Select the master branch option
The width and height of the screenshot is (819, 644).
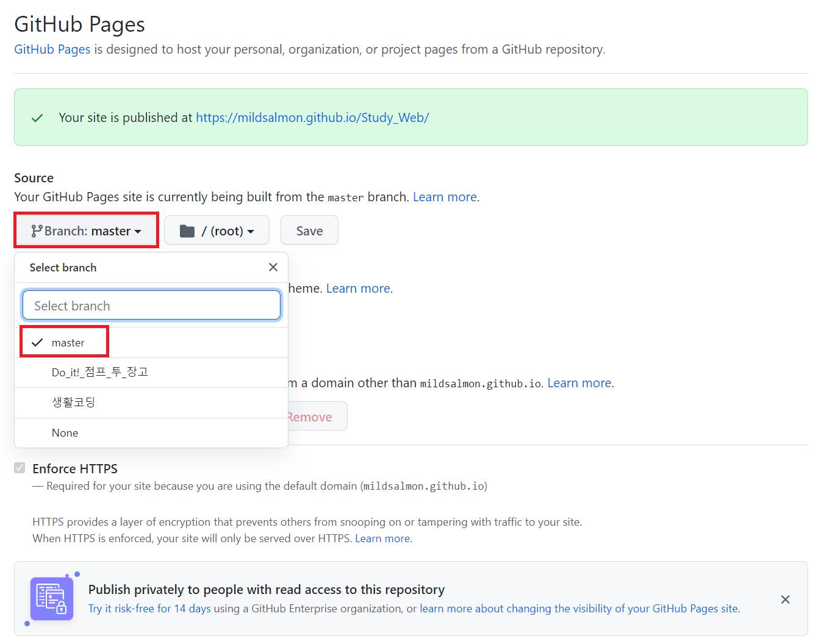coord(68,343)
